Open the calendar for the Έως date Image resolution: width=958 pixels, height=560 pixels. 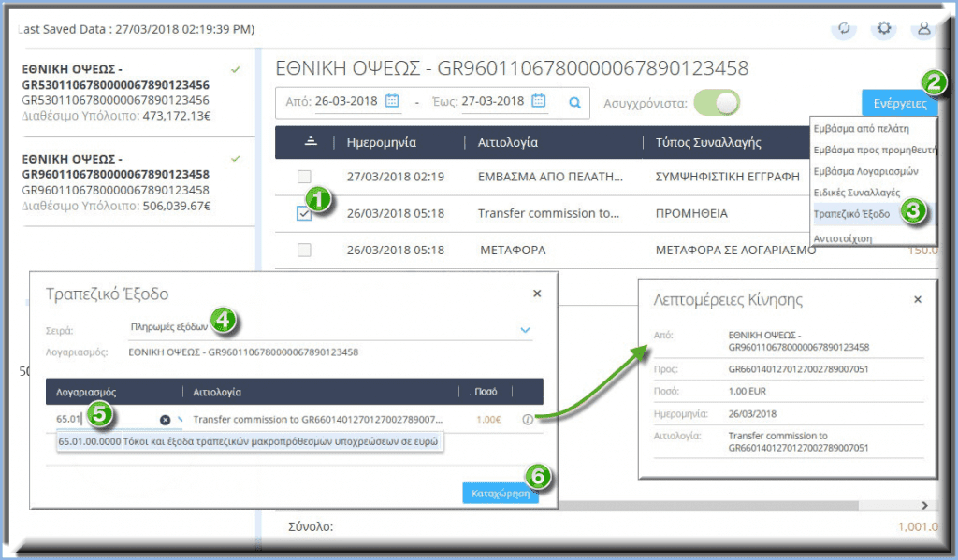pyautogui.click(x=539, y=101)
